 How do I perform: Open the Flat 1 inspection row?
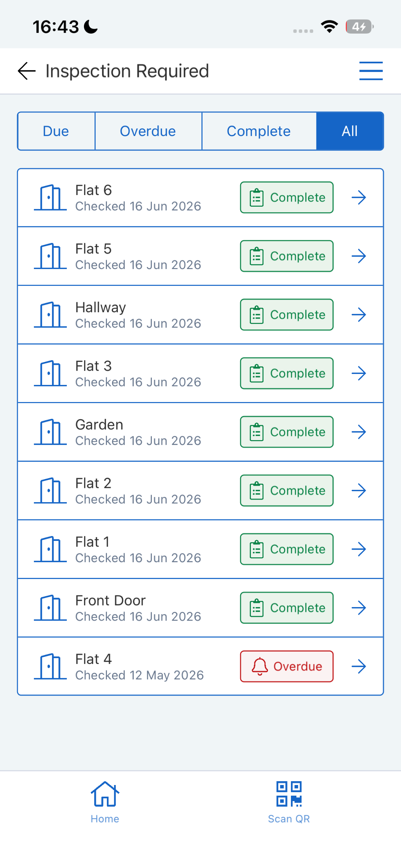[x=200, y=549]
